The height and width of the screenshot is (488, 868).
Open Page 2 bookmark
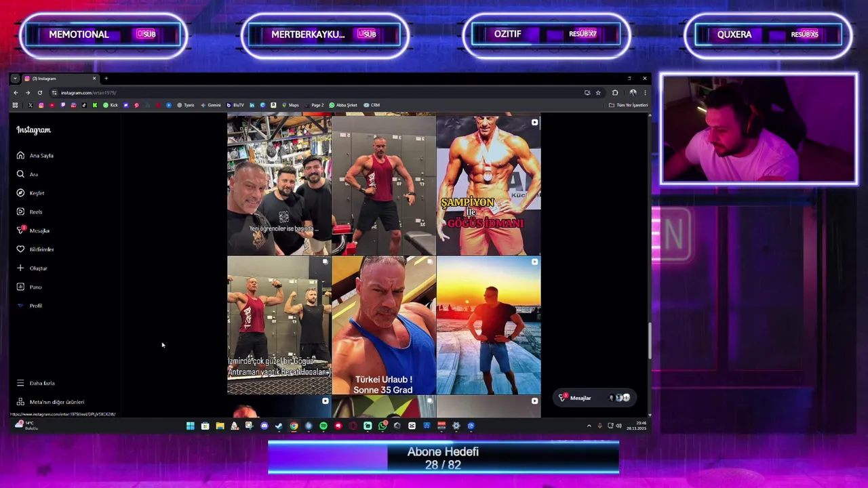coord(314,105)
